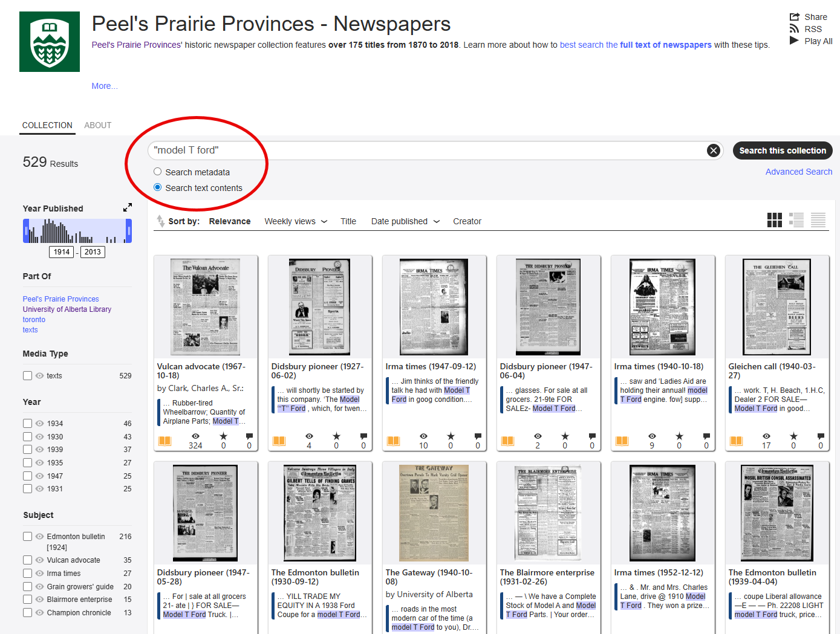The height and width of the screenshot is (634, 840).
Task: Click texts book icon on Gleichen call card
Action: (x=736, y=441)
